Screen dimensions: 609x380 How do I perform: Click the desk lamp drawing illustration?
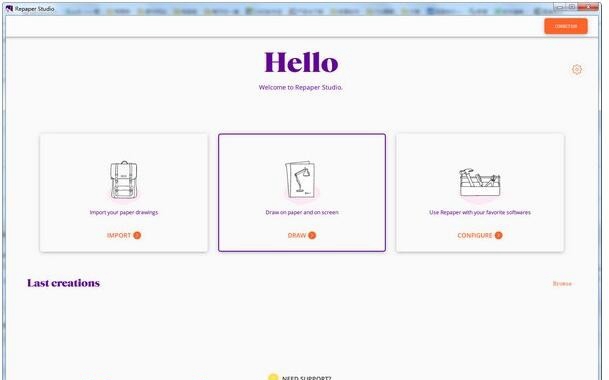click(x=300, y=180)
